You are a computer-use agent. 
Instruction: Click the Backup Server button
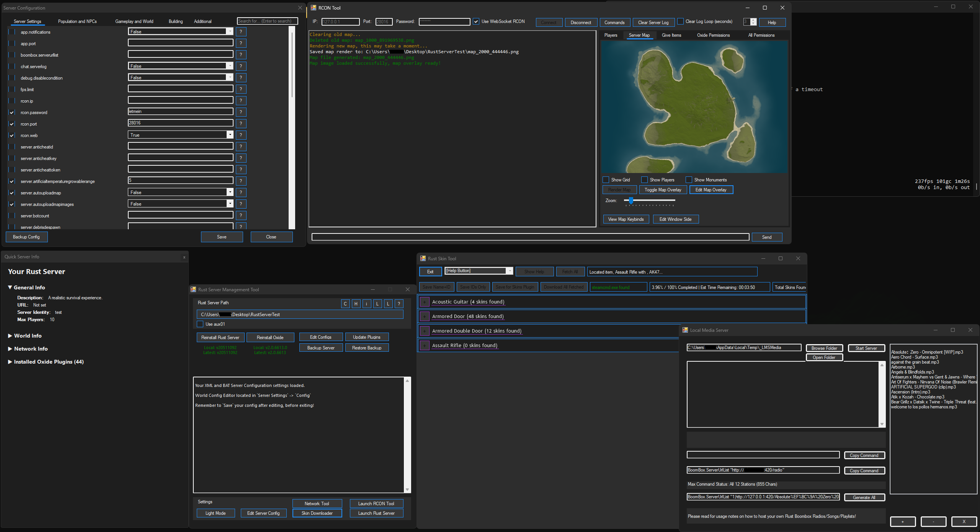(321, 348)
